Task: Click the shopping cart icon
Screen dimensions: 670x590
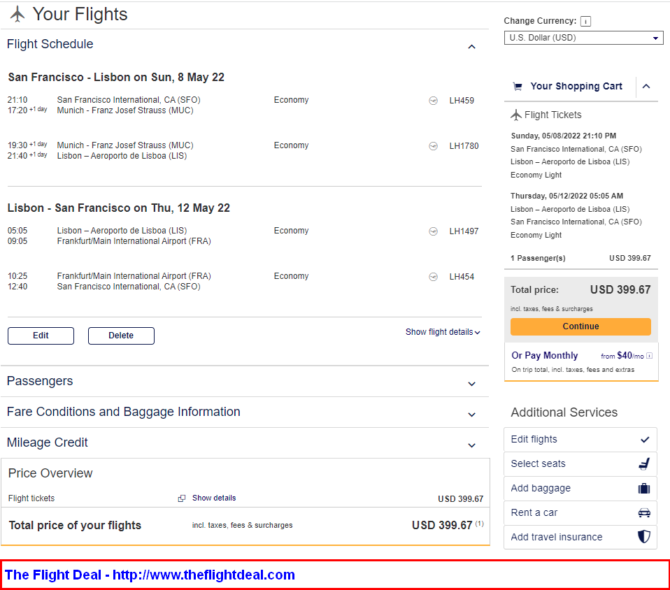Action: [517, 87]
